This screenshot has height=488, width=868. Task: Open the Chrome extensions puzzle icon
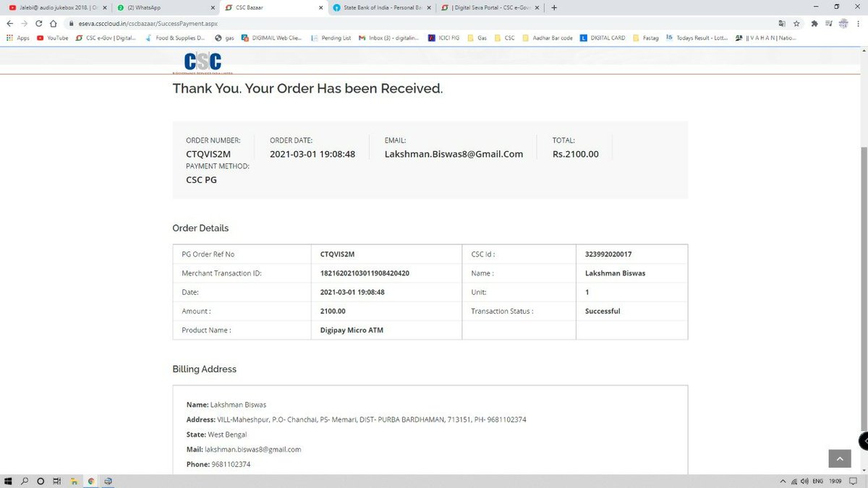pos(814,23)
